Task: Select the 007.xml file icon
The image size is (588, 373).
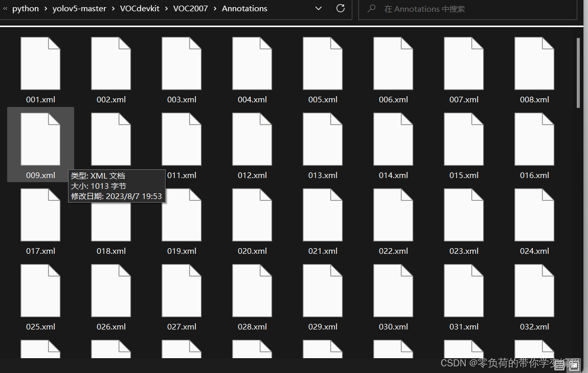Action: 464,63
